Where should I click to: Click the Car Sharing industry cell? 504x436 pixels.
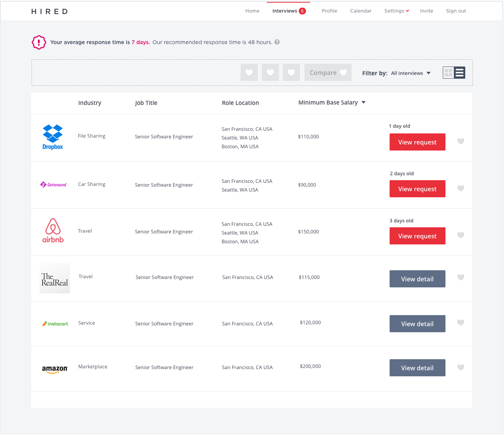click(92, 184)
